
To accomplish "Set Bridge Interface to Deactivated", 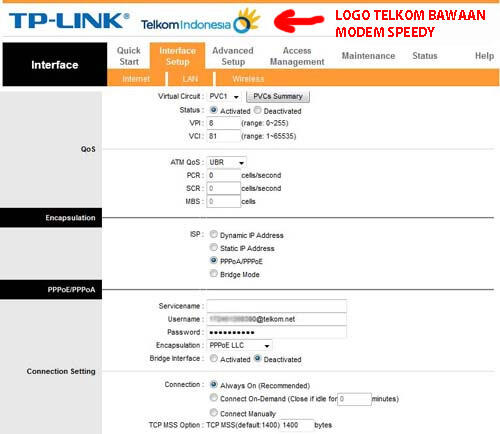I will (x=257, y=359).
